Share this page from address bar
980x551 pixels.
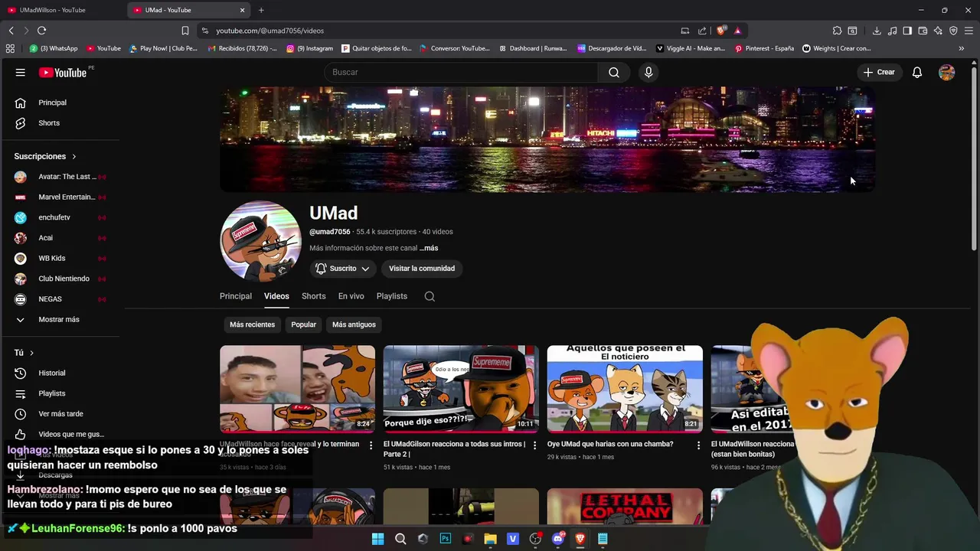(702, 31)
